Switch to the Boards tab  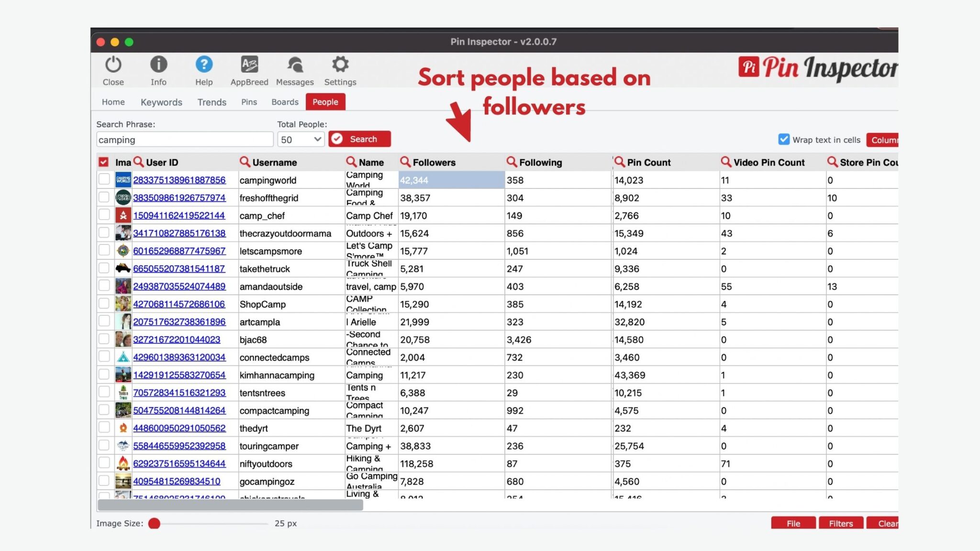point(285,102)
